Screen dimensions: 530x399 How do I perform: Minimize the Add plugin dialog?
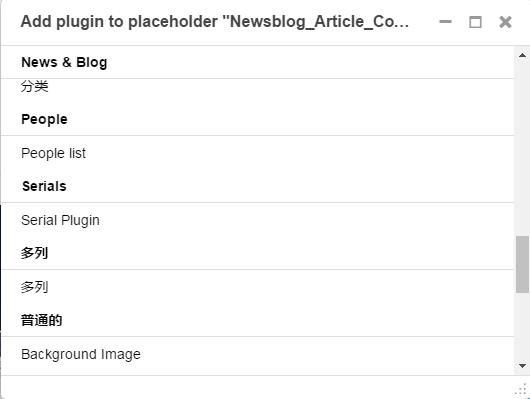445,22
